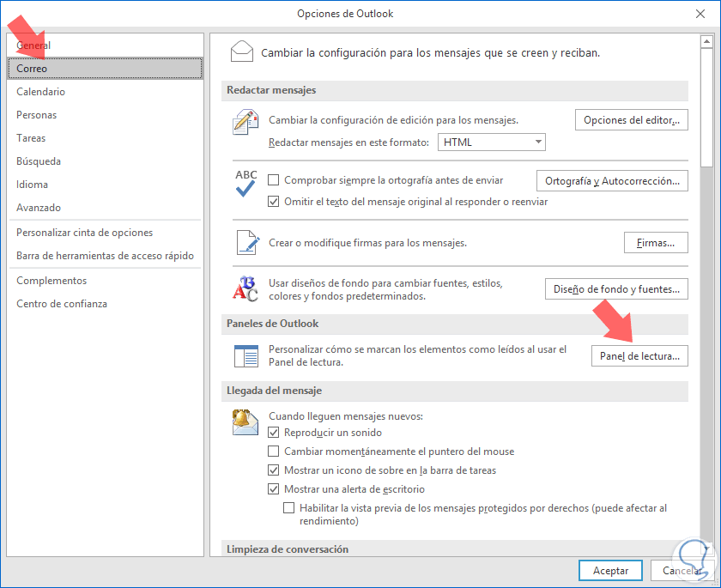721x588 pixels.
Task: Click Panel de lectura button
Action: coord(639,356)
